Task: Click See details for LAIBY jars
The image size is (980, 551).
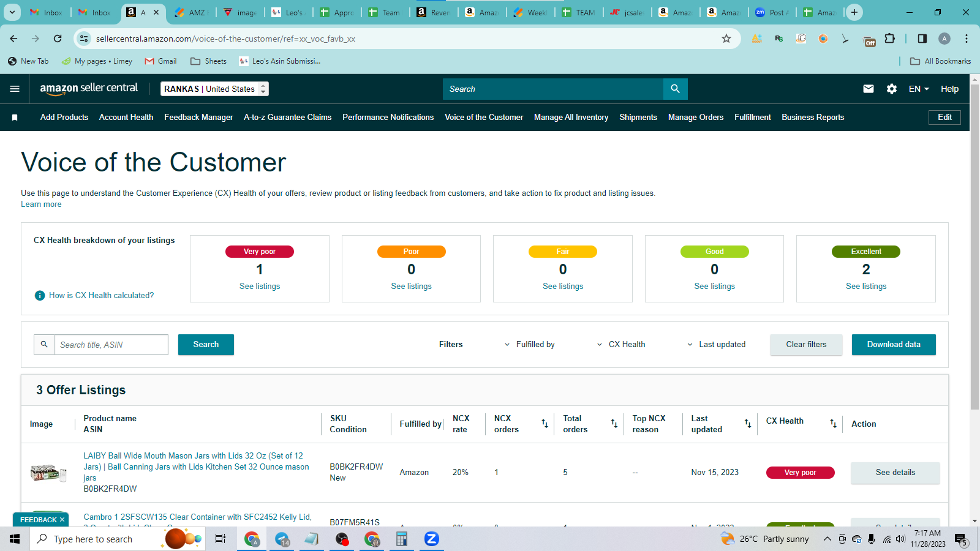Action: (x=895, y=473)
